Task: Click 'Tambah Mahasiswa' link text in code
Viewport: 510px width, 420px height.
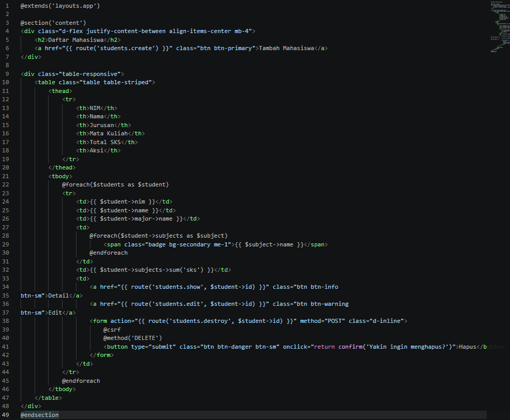Action: (287, 49)
